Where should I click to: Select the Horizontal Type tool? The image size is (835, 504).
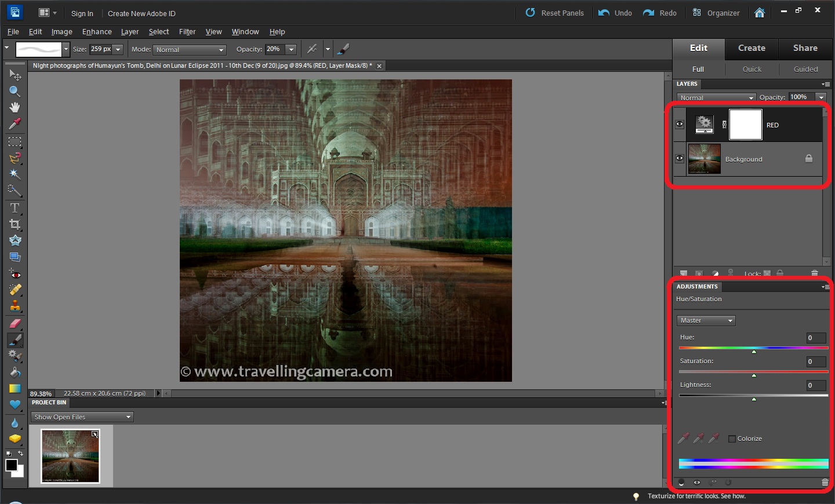coord(14,208)
